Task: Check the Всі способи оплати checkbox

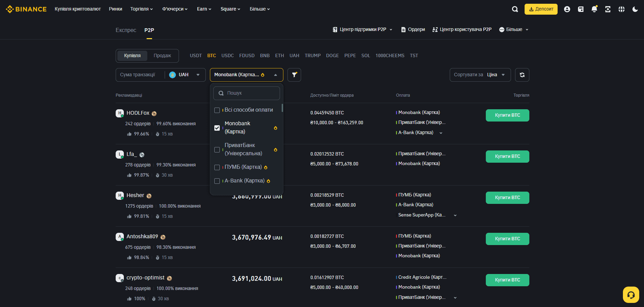Action: pos(217,110)
